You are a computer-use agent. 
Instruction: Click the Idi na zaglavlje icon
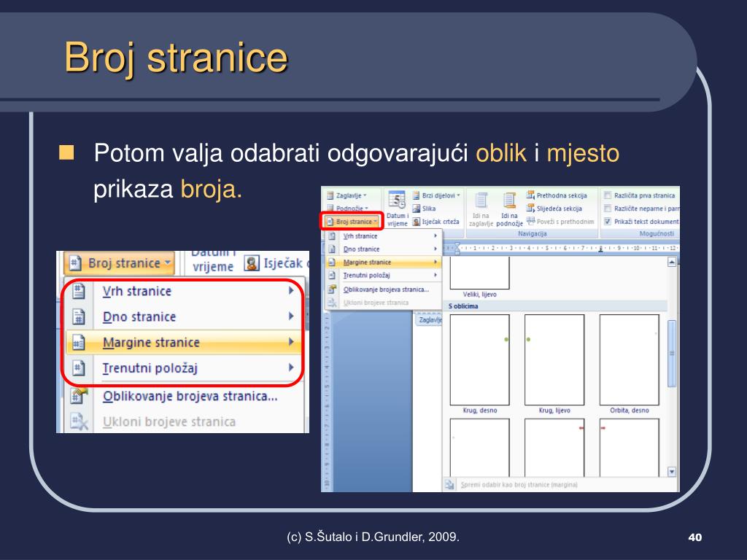[481, 201]
